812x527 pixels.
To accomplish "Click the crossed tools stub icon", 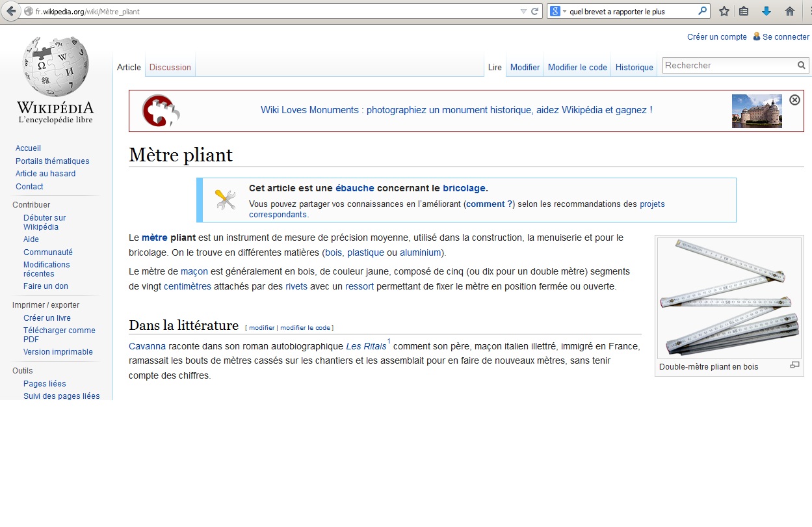I will click(225, 200).
